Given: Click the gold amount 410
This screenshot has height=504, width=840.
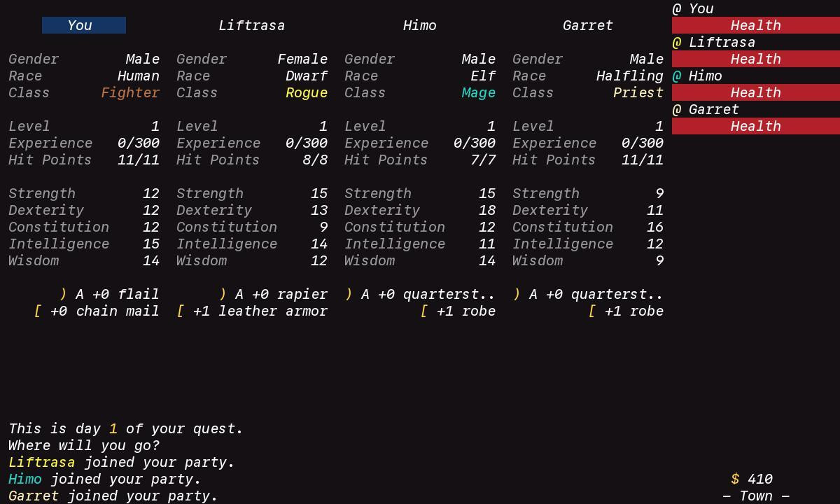Looking at the screenshot, I should 760,479.
